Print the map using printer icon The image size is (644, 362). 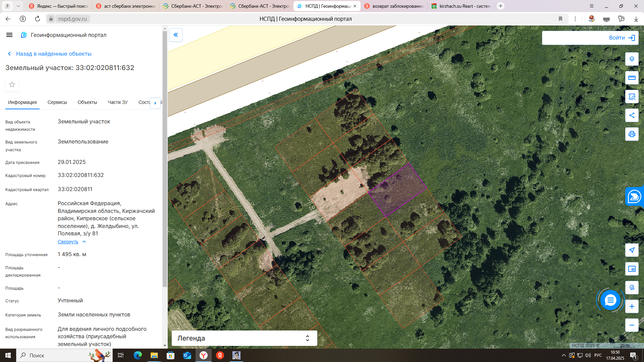click(x=632, y=134)
